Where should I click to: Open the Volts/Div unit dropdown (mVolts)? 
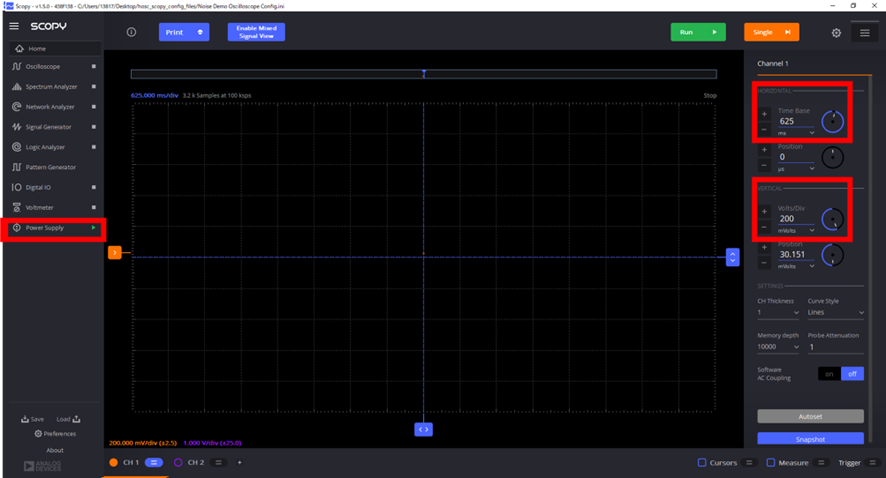(x=796, y=231)
